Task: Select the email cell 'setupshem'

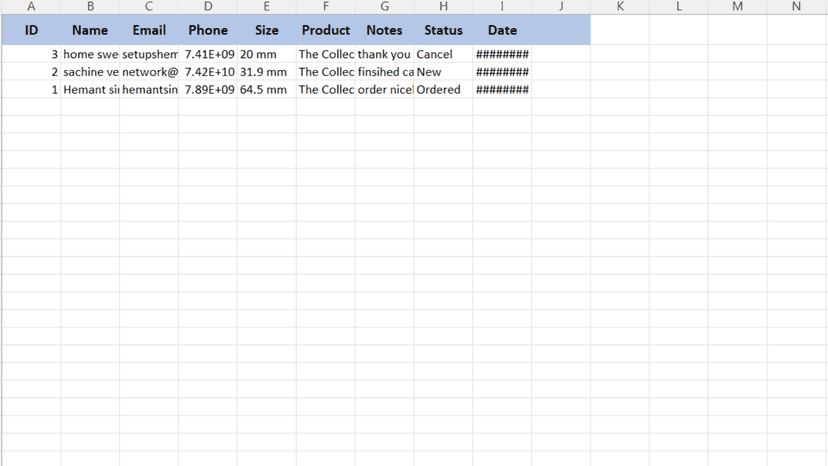Action: pos(149,54)
